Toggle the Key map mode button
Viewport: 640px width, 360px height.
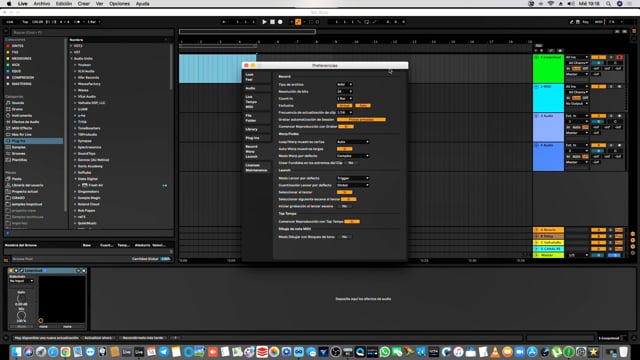tap(585, 22)
